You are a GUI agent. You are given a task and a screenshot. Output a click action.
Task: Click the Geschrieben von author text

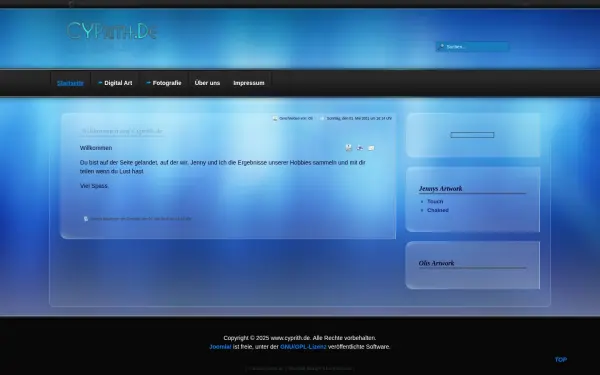pos(296,118)
